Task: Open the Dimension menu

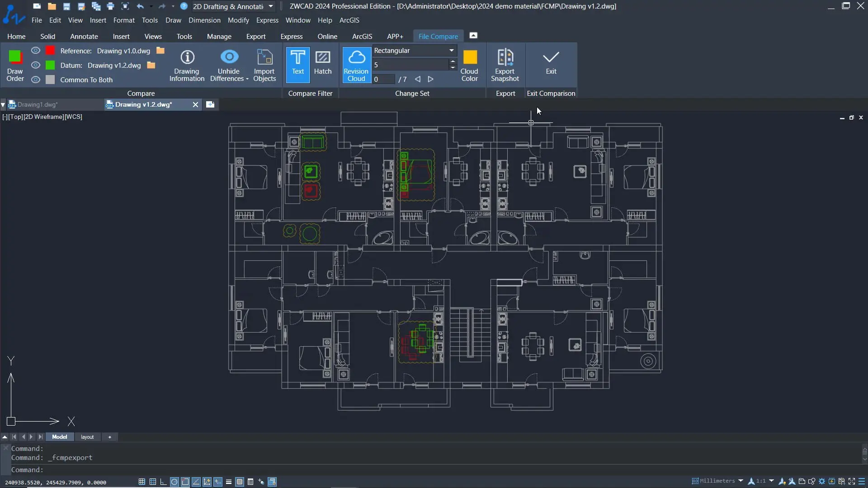Action: (x=204, y=20)
